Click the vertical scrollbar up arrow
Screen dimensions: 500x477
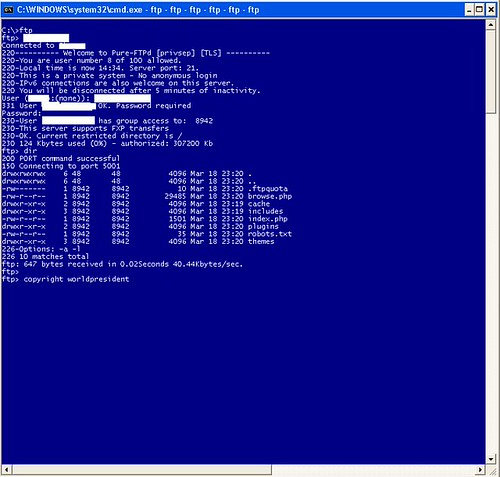tap(490, 24)
